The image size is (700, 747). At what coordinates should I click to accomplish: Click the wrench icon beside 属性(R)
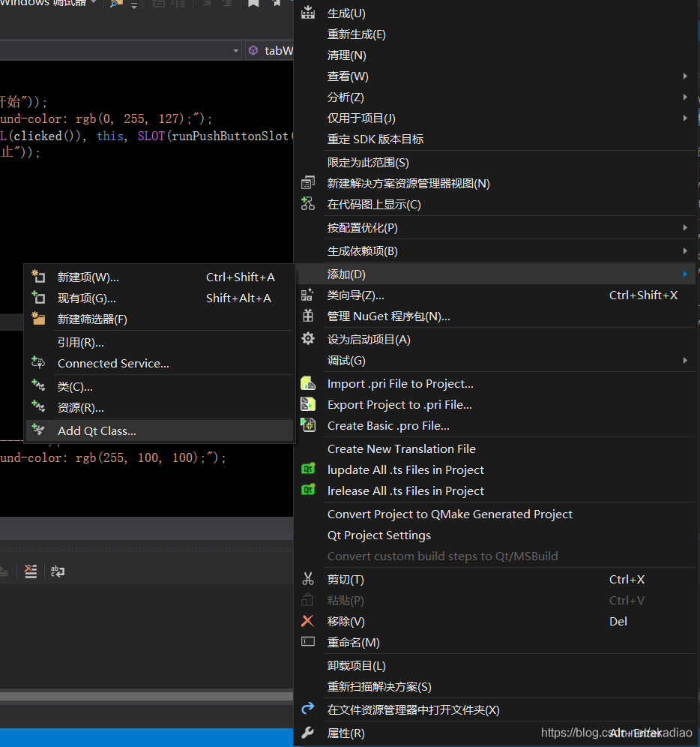click(308, 733)
